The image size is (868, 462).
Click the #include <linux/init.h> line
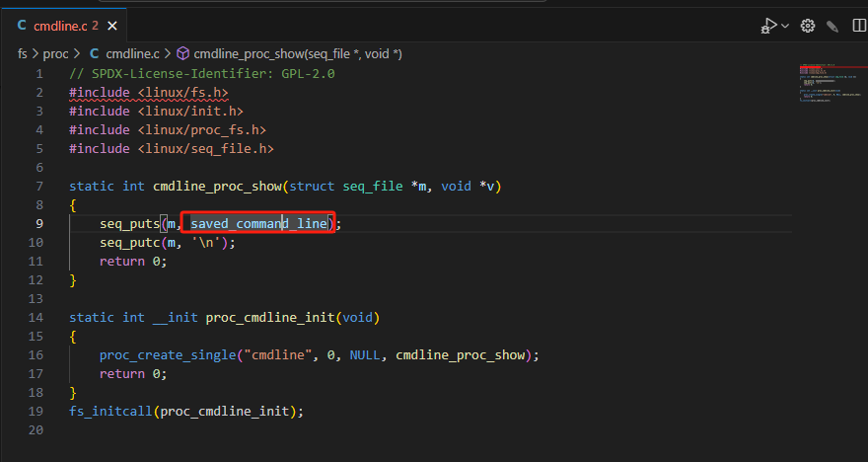156,112
